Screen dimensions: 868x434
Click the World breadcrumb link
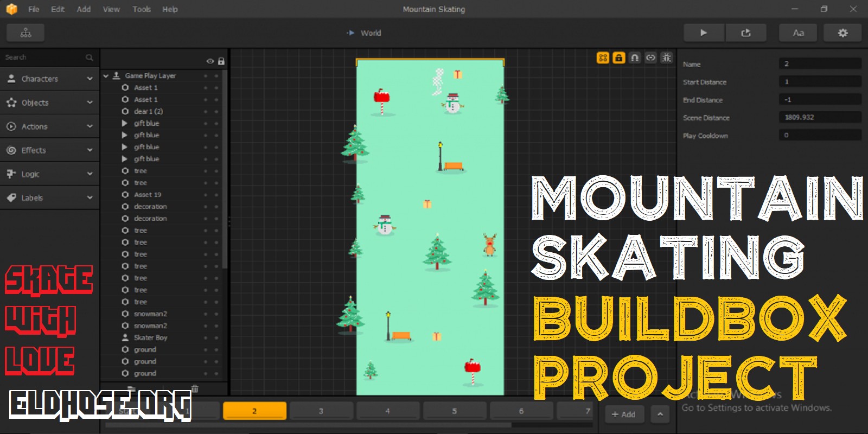[x=371, y=33]
